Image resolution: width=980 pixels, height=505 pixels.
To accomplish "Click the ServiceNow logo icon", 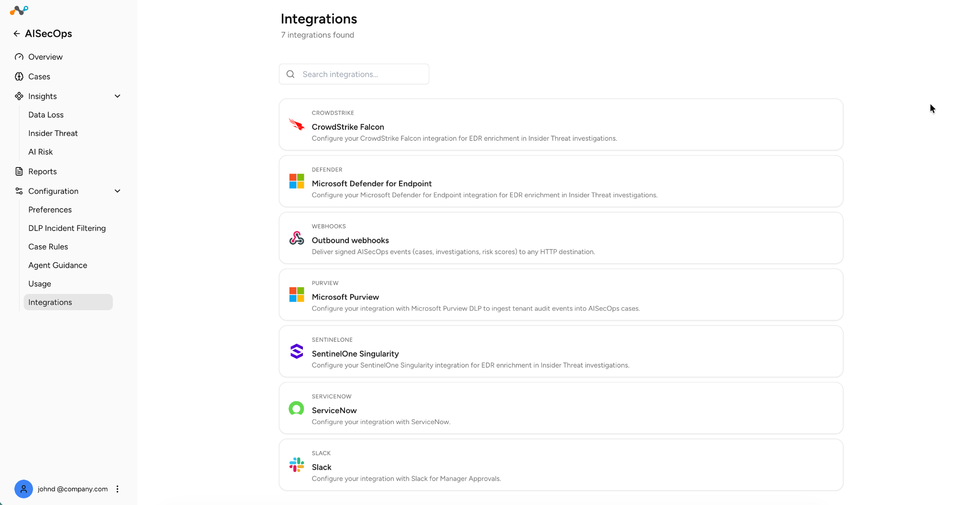I will tap(297, 408).
